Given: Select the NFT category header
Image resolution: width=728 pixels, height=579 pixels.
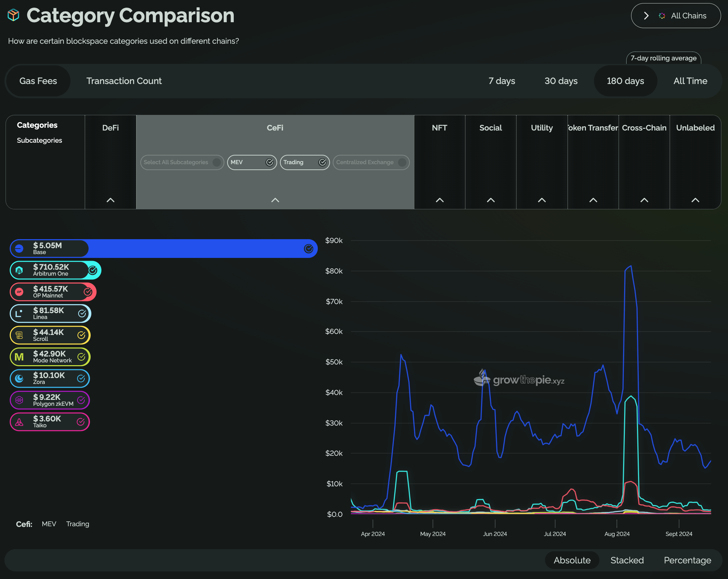Looking at the screenshot, I should 440,128.
